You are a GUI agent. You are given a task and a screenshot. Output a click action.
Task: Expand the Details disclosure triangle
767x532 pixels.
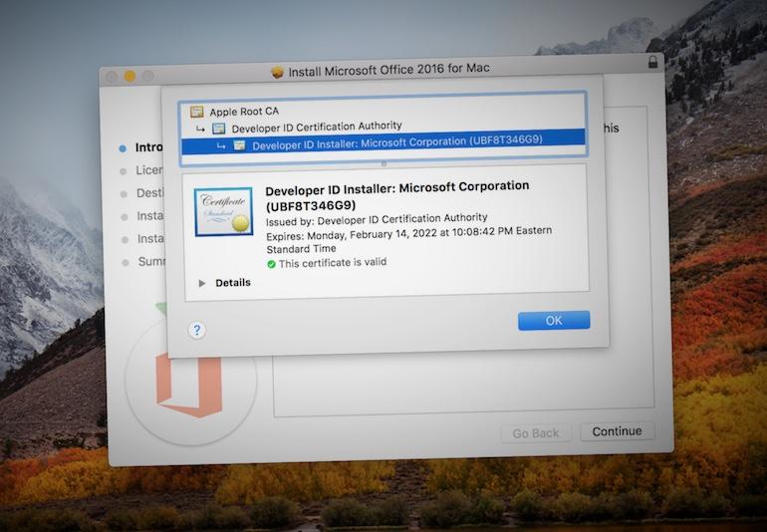click(201, 283)
